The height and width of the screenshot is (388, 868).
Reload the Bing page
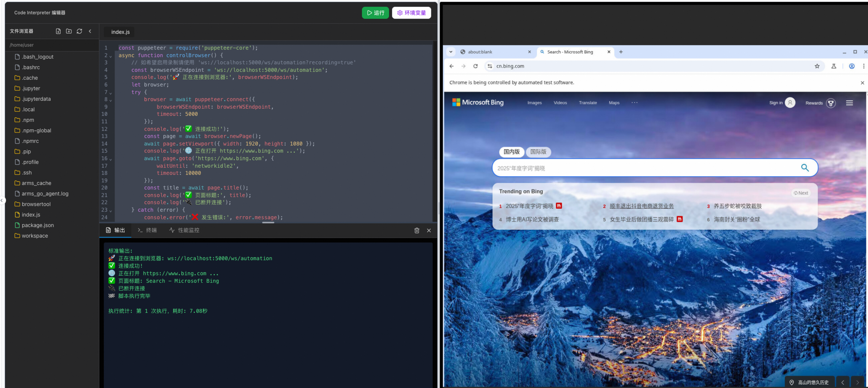pyautogui.click(x=476, y=66)
